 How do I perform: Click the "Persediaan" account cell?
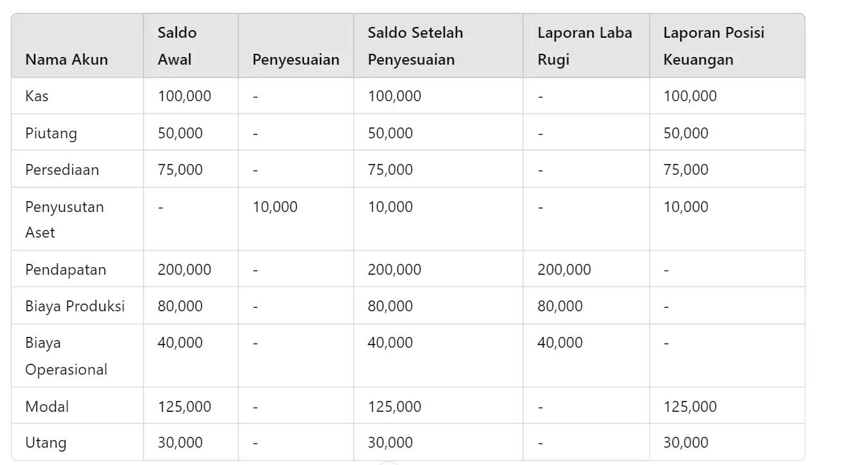62,170
